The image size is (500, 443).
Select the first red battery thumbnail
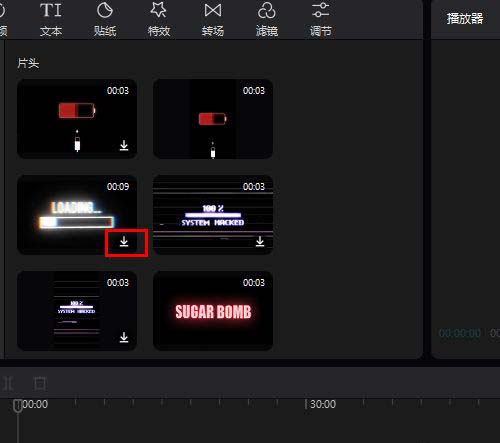click(77, 119)
